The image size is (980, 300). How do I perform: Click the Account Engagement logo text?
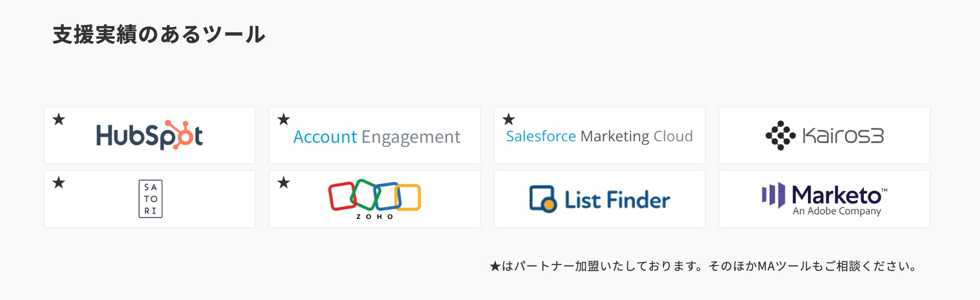tap(377, 137)
